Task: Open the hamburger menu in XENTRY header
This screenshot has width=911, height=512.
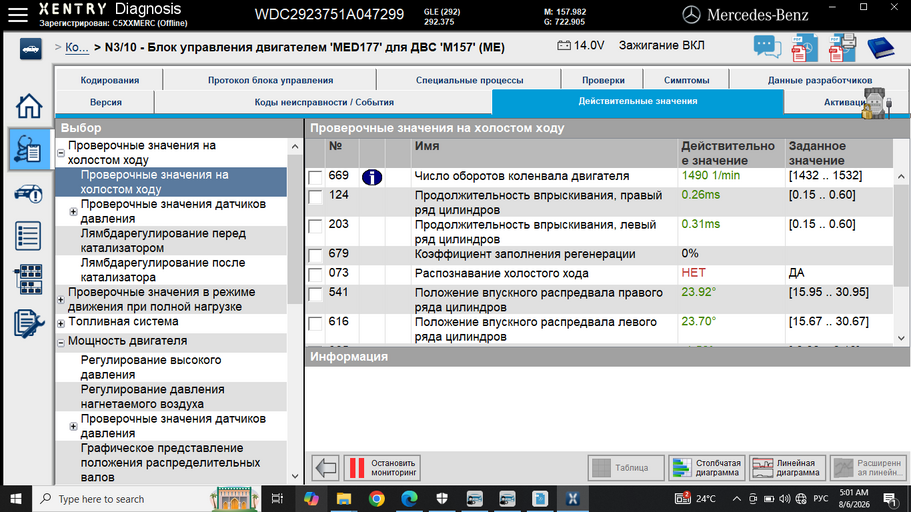Action: [x=17, y=15]
